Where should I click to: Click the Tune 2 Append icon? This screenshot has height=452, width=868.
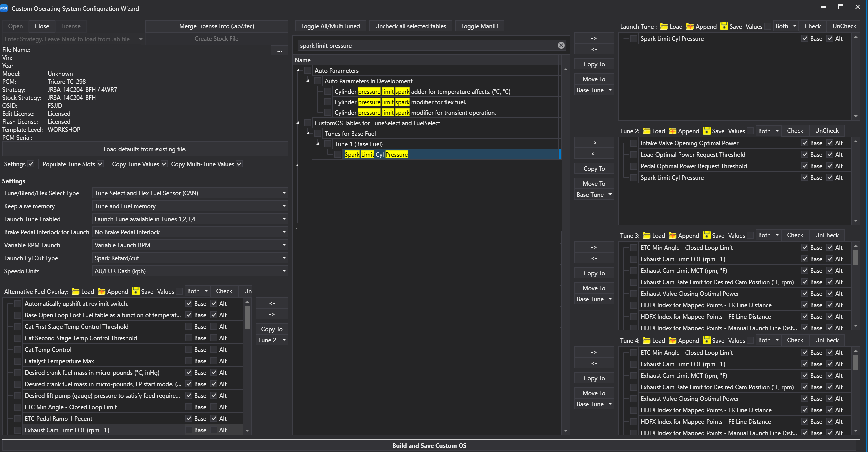[x=673, y=131]
